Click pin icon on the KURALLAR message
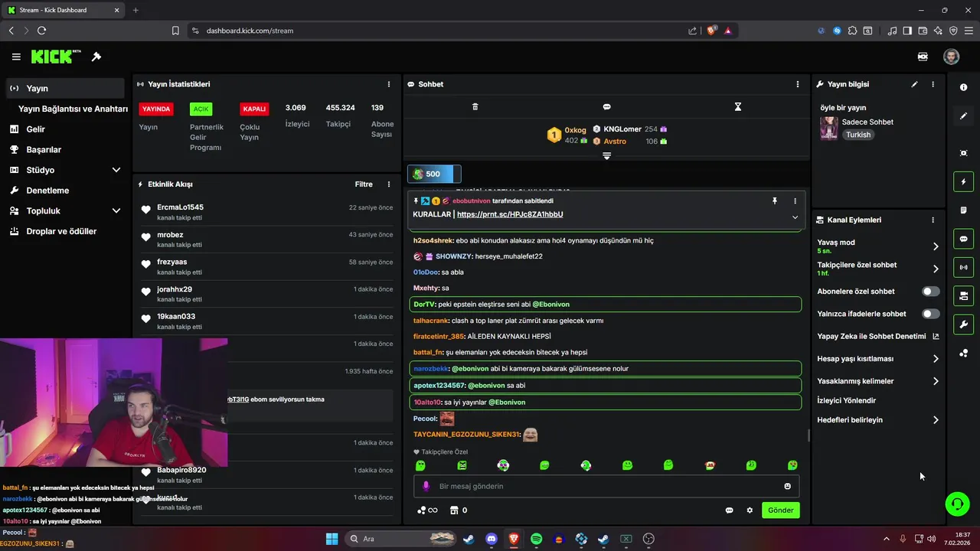Image resolution: width=980 pixels, height=551 pixels. click(x=775, y=201)
